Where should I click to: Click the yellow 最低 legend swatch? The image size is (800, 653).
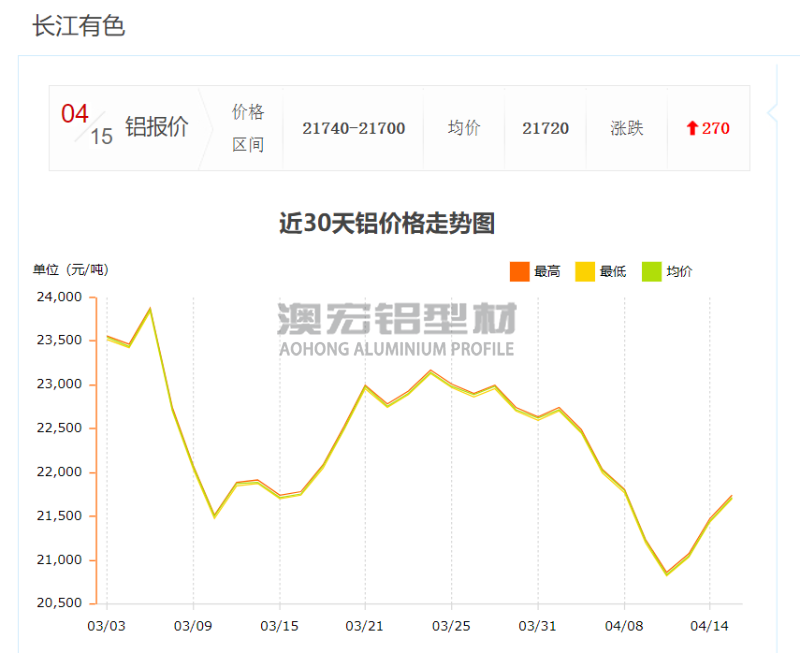click(x=585, y=271)
